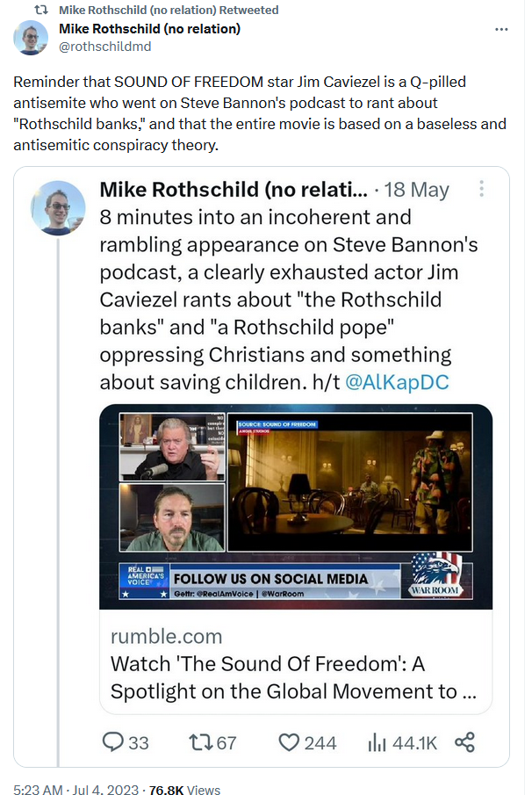Click the War Room video preview image
Screen dimensions: 532x795
pyautogui.click(x=295, y=506)
